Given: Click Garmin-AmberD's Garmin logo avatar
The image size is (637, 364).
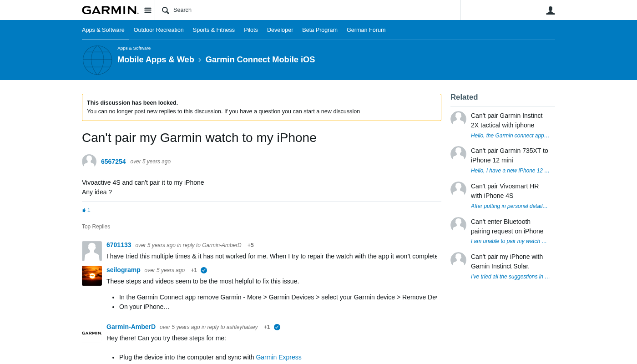Looking at the screenshot, I should tap(92, 333).
